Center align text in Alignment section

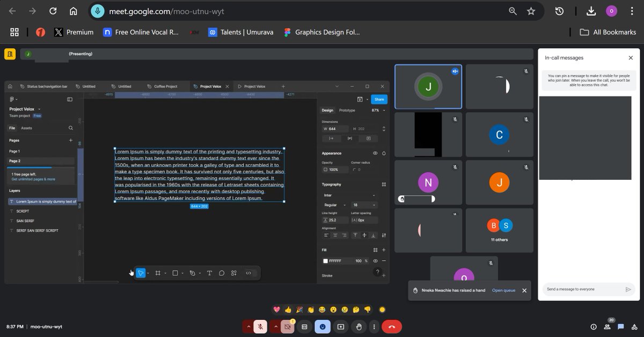click(335, 235)
